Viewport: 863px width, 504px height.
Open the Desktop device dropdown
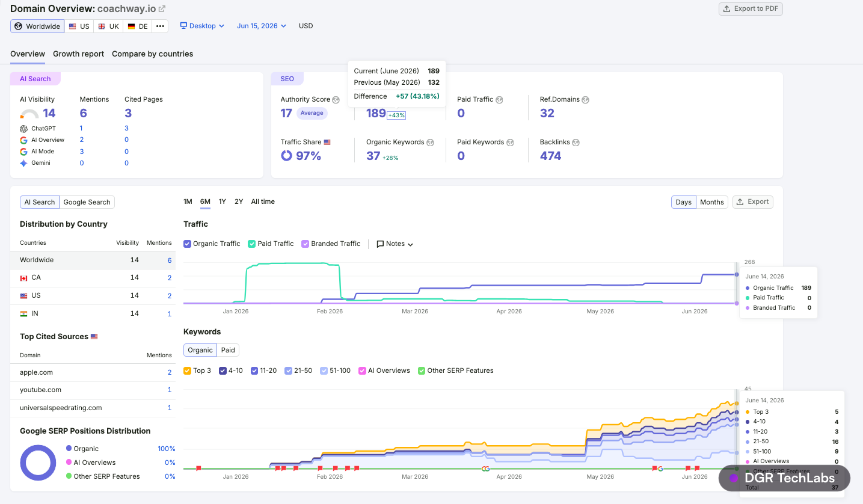coord(202,26)
